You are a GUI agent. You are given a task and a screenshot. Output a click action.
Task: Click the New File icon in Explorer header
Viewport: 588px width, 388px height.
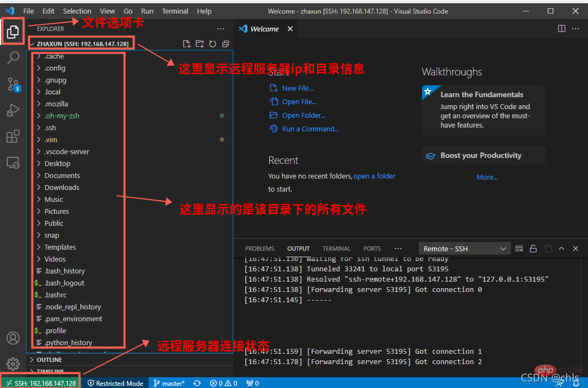point(187,43)
